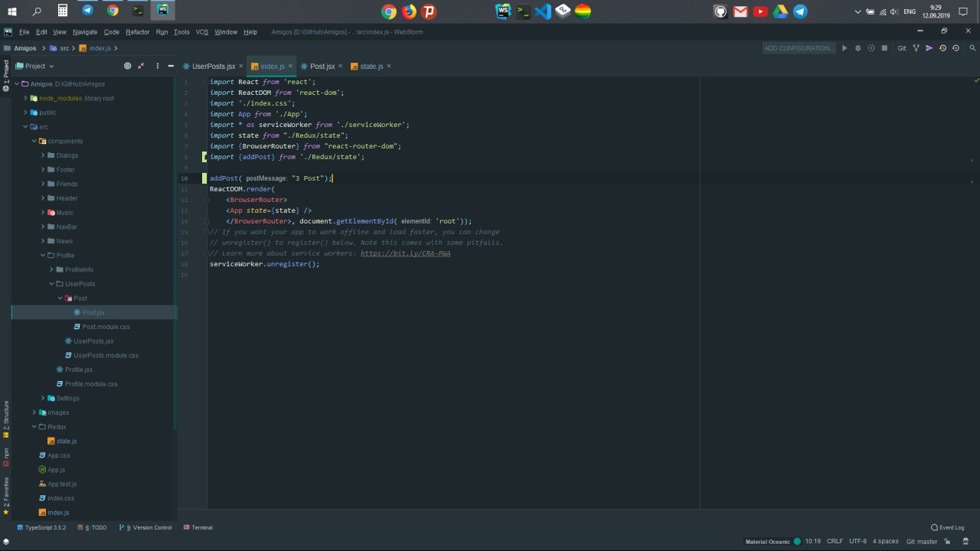Image resolution: width=980 pixels, height=551 pixels.
Task: Click the Add Configuration button
Action: 798,48
